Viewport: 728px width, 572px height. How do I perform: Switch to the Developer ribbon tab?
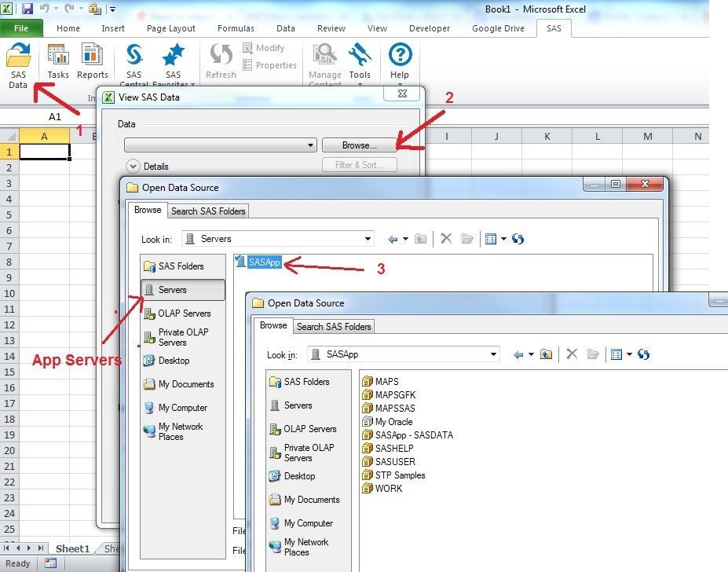[x=430, y=28]
